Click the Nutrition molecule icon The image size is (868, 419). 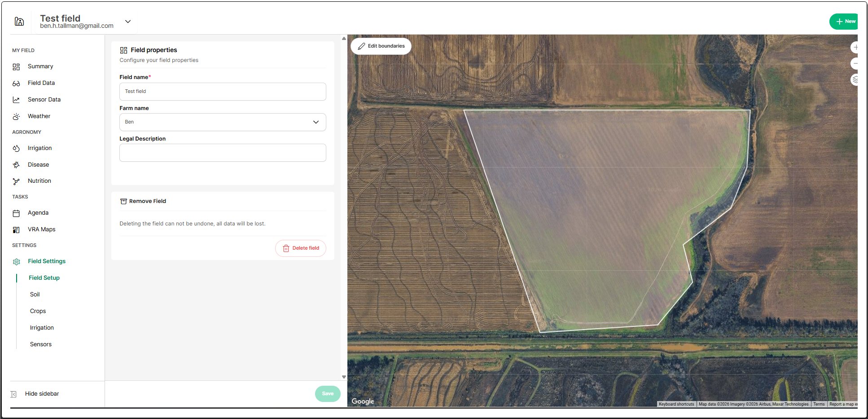(16, 181)
